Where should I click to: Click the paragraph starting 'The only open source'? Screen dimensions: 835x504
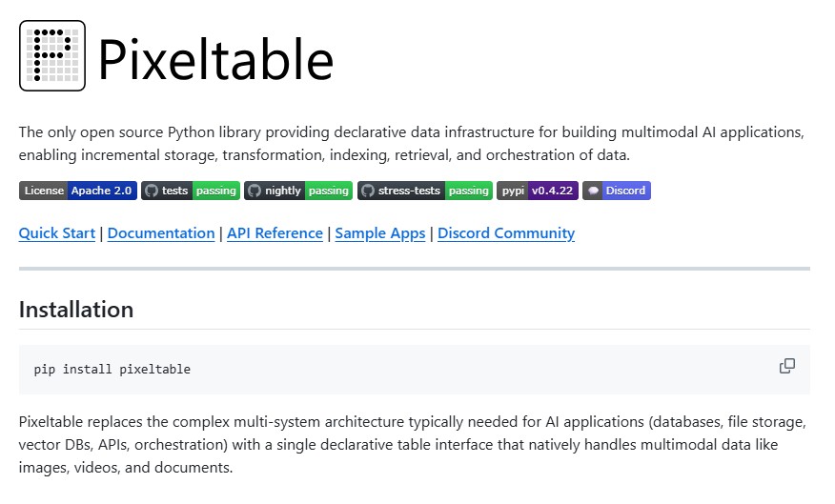[x=412, y=143]
